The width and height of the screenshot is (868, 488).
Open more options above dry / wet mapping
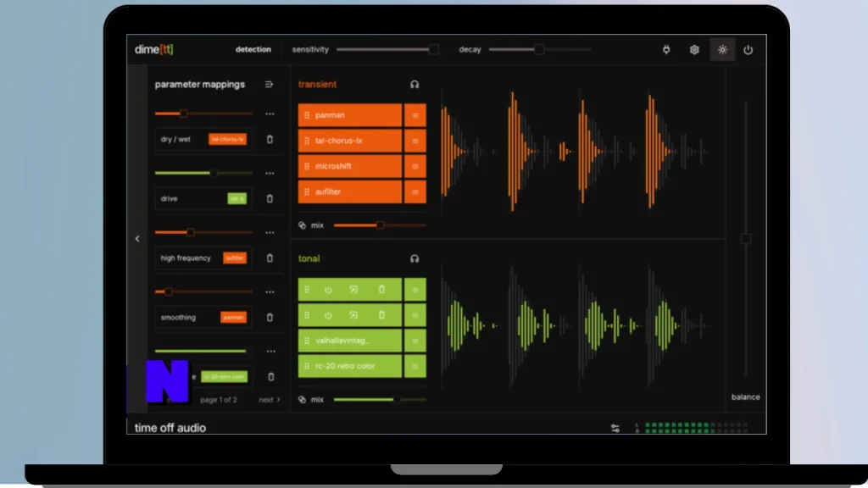tap(270, 114)
